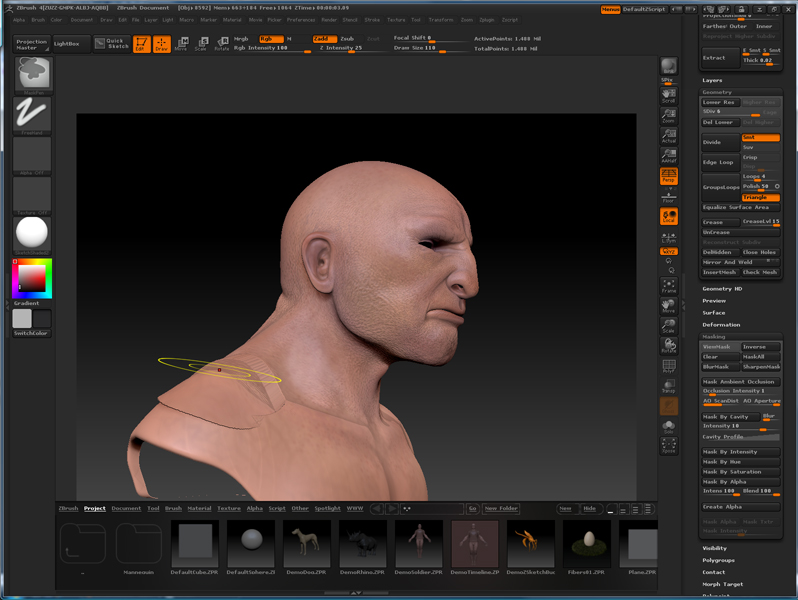798x600 pixels.
Task: Open the DemoDog.ZPR project thumbnail
Action: point(305,545)
